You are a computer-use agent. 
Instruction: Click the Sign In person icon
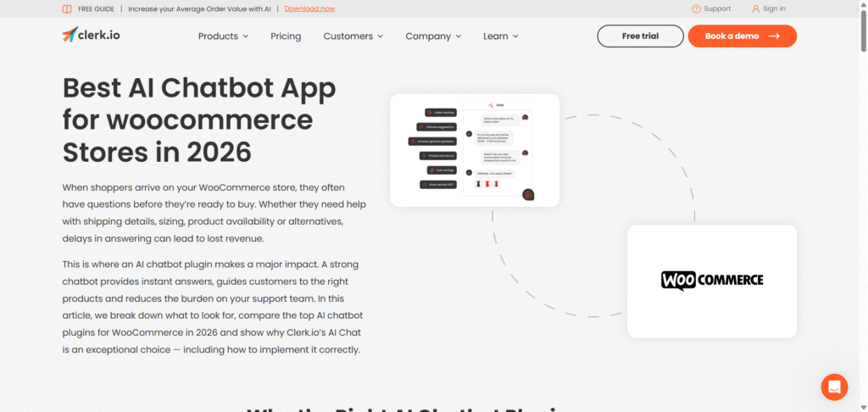point(755,8)
